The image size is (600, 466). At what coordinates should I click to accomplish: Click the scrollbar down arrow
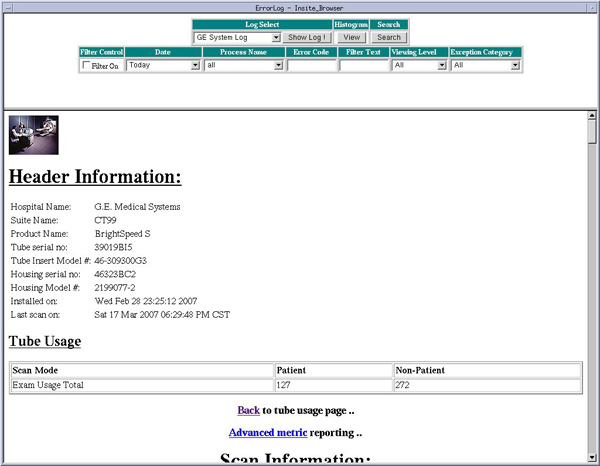point(591,459)
